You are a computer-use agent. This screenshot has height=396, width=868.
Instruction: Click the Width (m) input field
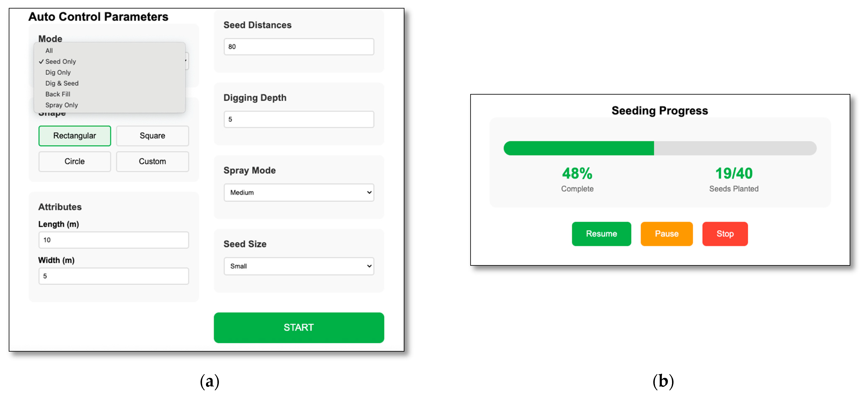point(113,276)
